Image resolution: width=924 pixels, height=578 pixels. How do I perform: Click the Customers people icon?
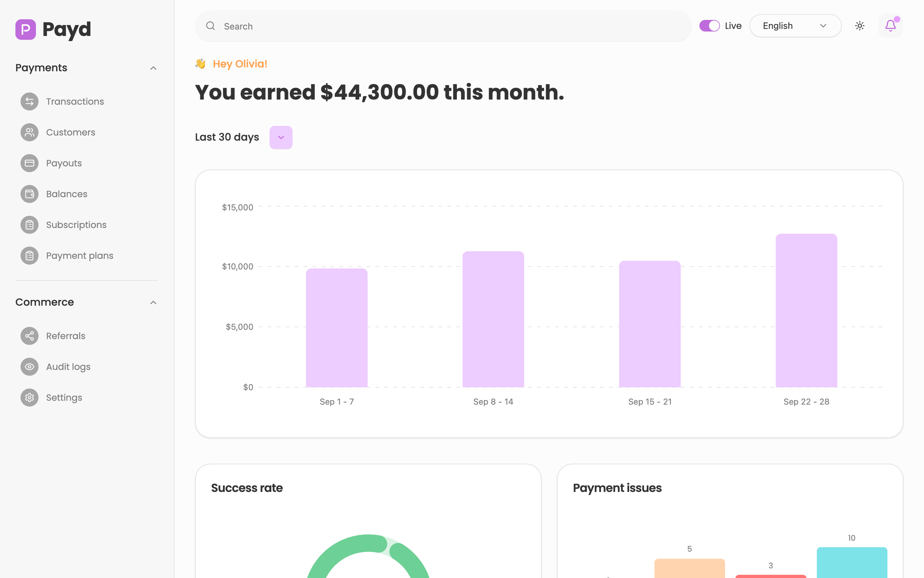pyautogui.click(x=30, y=132)
